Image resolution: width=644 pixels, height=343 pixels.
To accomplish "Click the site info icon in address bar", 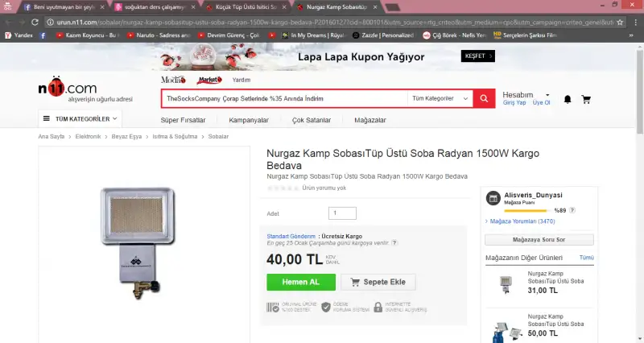I will tap(50, 23).
